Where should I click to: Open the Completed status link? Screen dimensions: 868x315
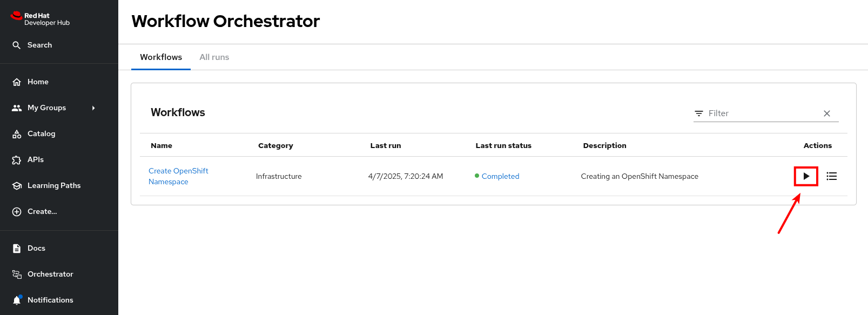[x=500, y=176]
